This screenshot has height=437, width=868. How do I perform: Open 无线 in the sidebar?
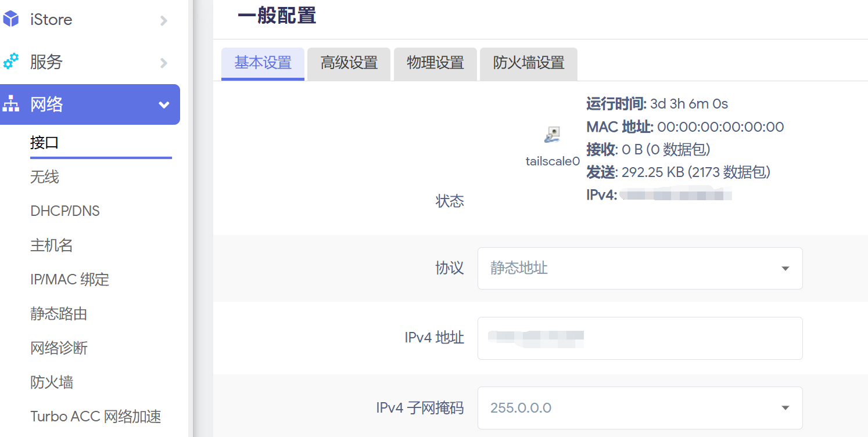point(45,177)
